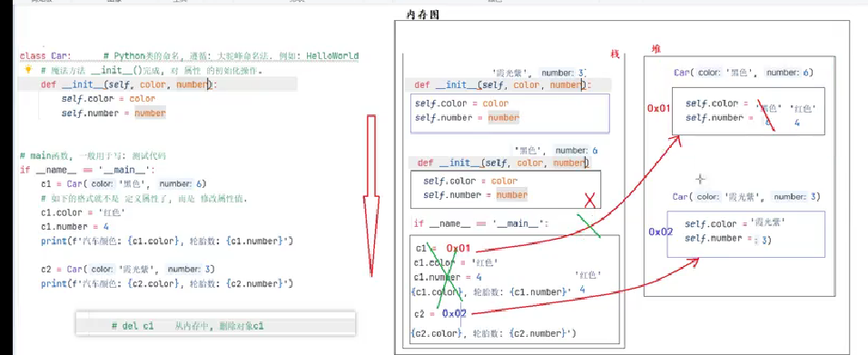Click the ''霞光紫', number: 3' hint above stack def
Image resolution: width=868 pixels, height=355 pixels.
point(538,73)
